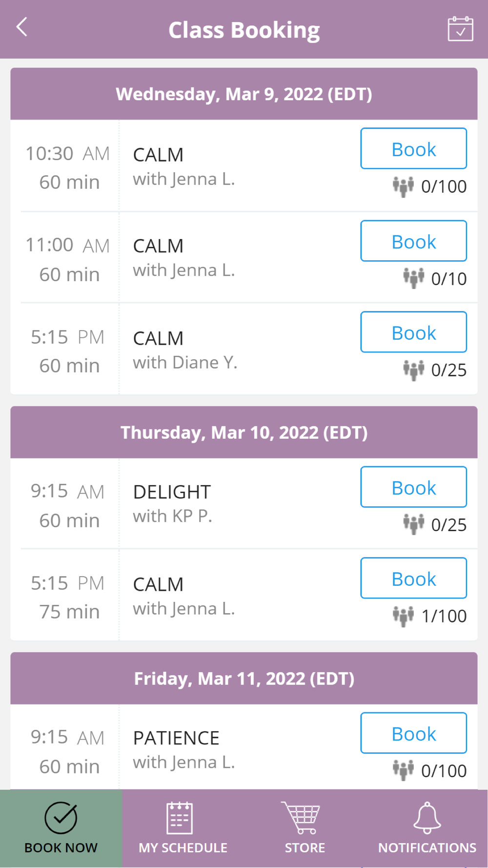
Task: Click attendee icon for Diane Y. class
Action: [413, 370]
